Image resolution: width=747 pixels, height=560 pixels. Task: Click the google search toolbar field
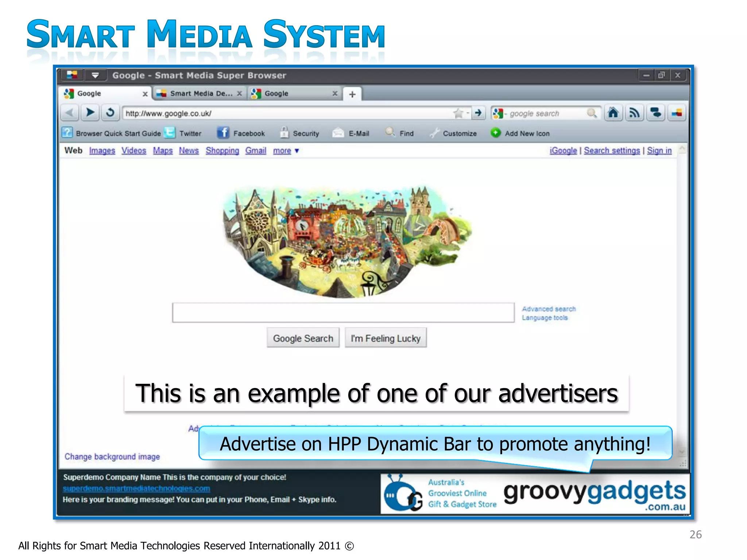click(x=546, y=113)
